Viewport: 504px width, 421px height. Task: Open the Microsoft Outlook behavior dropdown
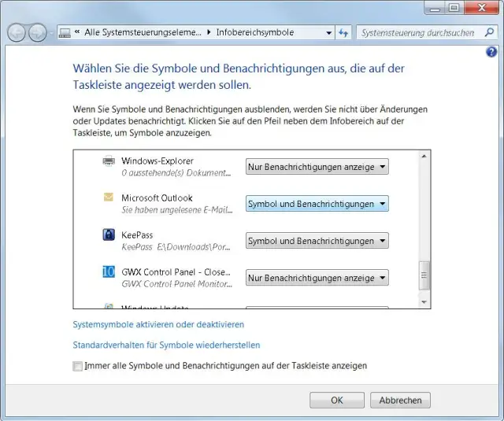click(x=317, y=204)
